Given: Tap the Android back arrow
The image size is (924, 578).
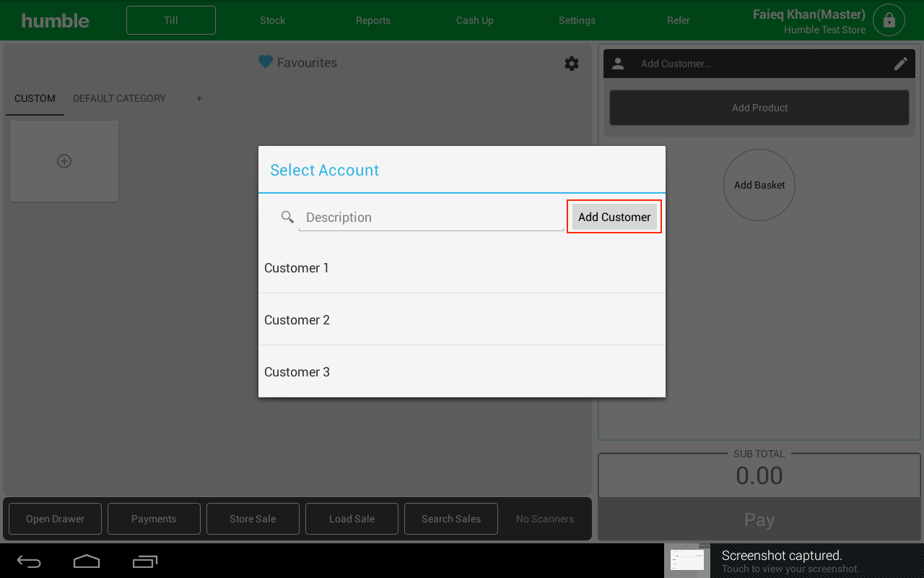Looking at the screenshot, I should click(29, 561).
